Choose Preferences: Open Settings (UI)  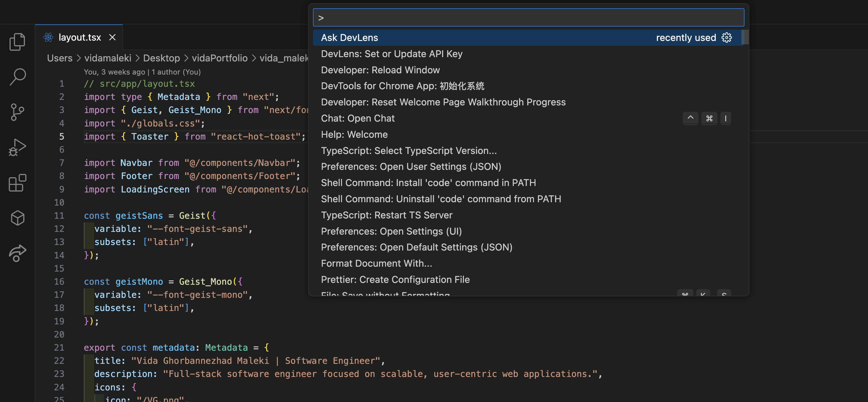point(391,231)
